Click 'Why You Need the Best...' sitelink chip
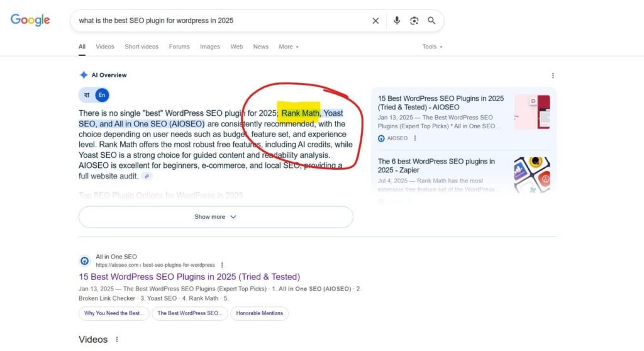The width and height of the screenshot is (644, 351). [x=114, y=313]
